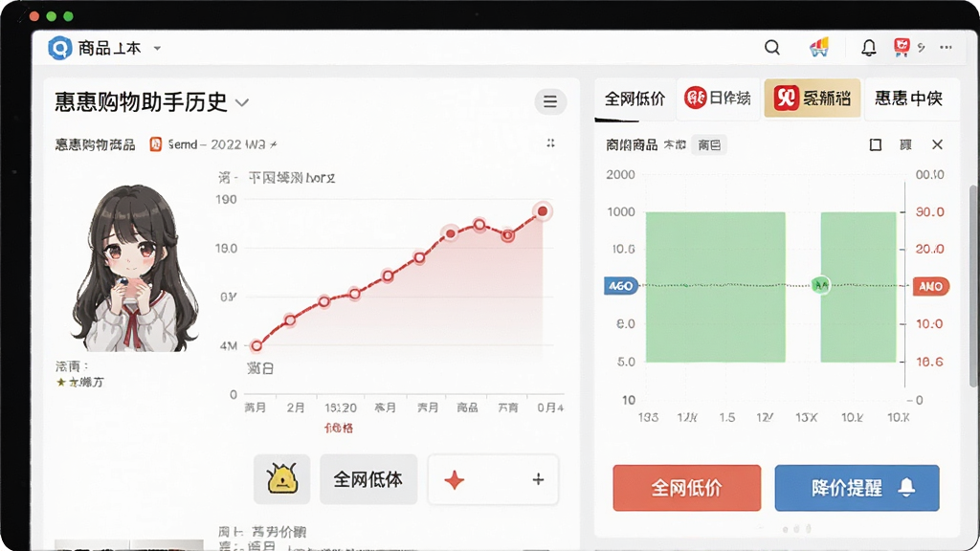Close the right chart panel with X

pos(937,145)
